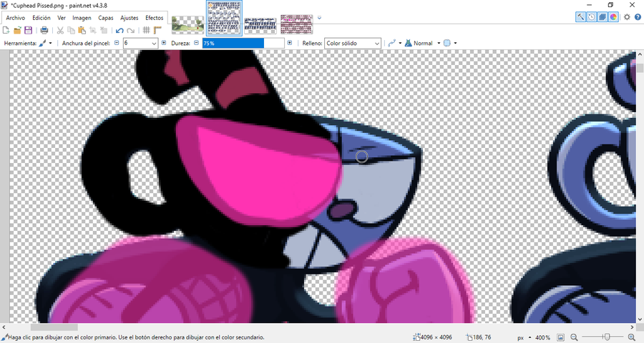644x343 pixels.
Task: Switch to the second thumbnail, the highlighted image
Action: click(224, 18)
